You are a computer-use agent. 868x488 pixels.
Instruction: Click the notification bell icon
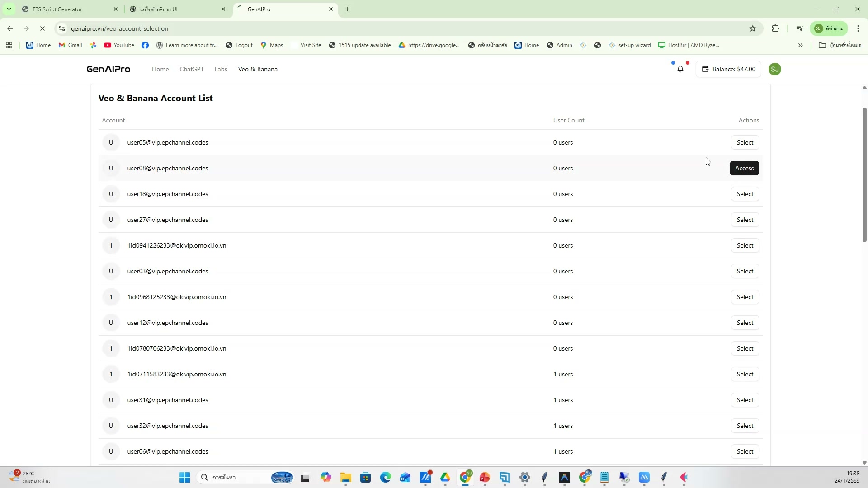(680, 69)
